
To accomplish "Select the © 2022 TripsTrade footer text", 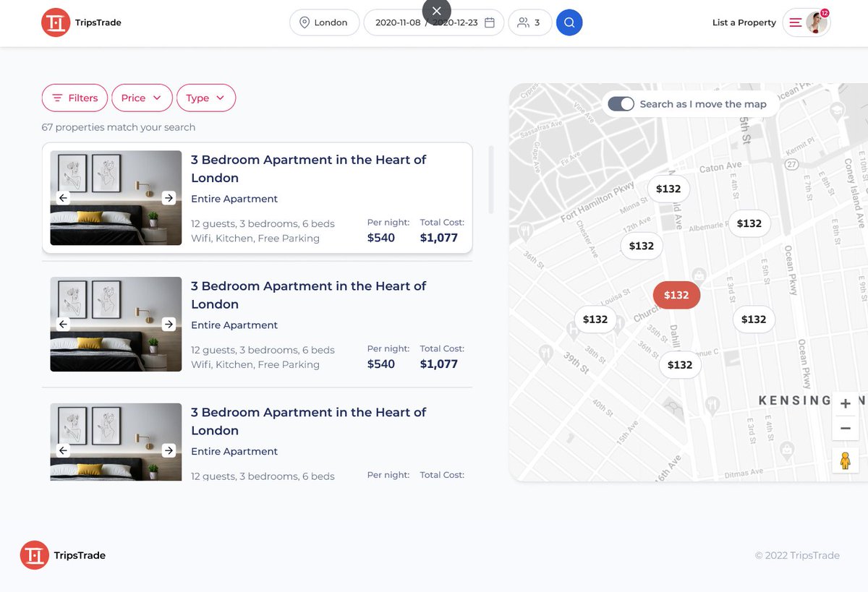I will (x=797, y=555).
